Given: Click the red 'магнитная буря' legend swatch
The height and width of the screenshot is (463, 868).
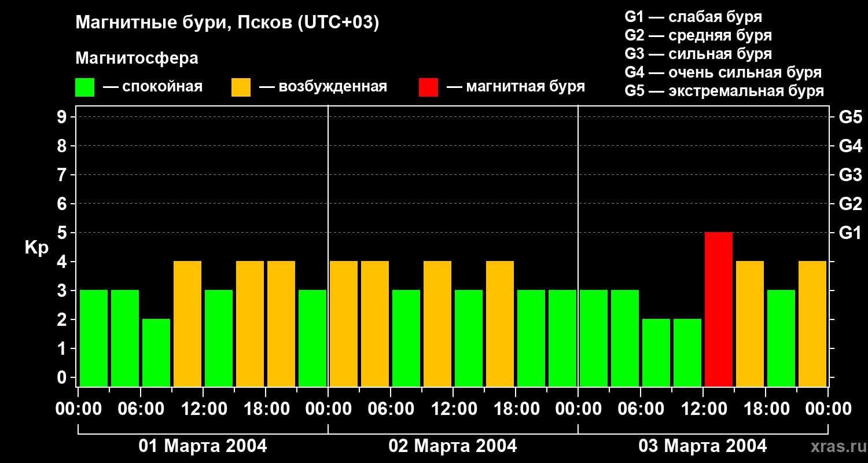Looking at the screenshot, I should tap(428, 87).
